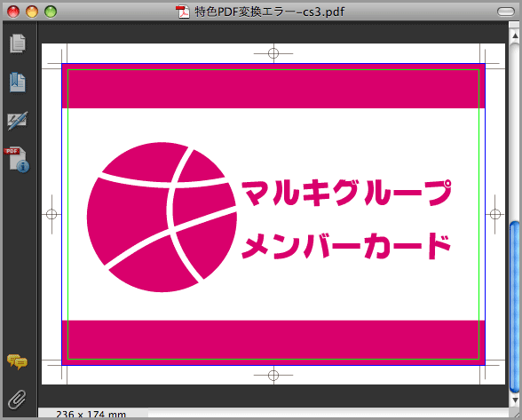Click the PDF document icon in title bar

point(183,12)
